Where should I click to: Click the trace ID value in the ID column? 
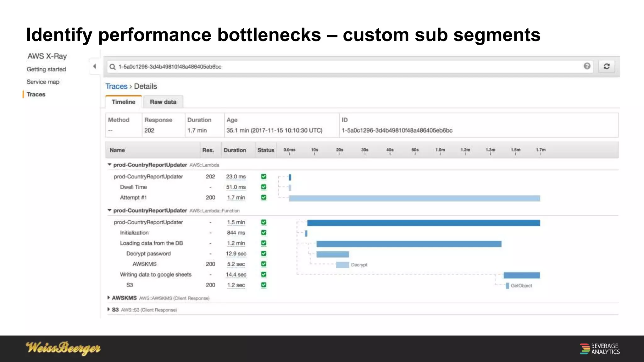click(x=397, y=130)
